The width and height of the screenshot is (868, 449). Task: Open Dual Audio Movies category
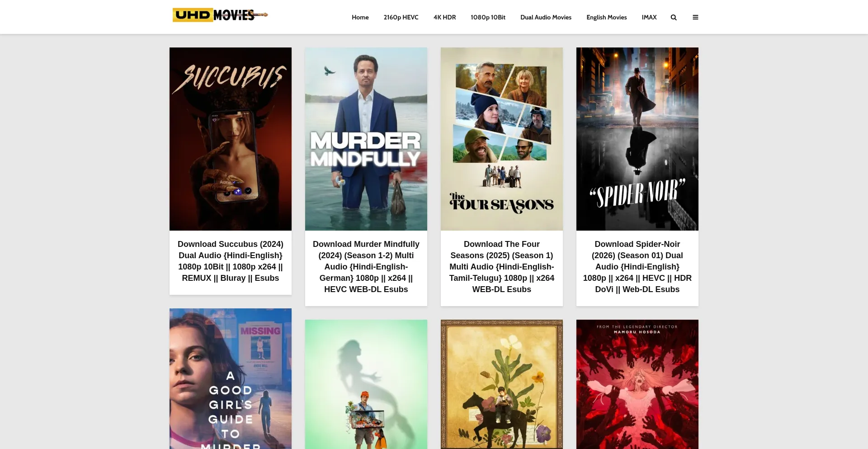(x=546, y=17)
